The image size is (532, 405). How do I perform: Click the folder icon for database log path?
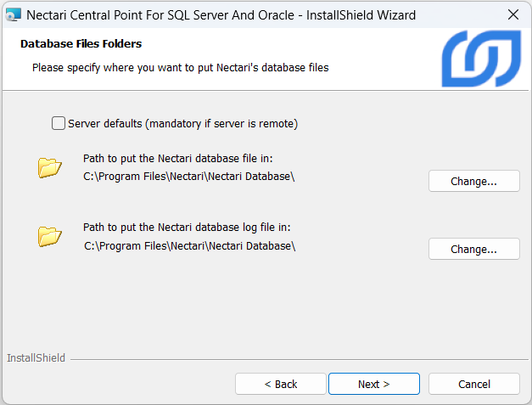[x=50, y=236]
